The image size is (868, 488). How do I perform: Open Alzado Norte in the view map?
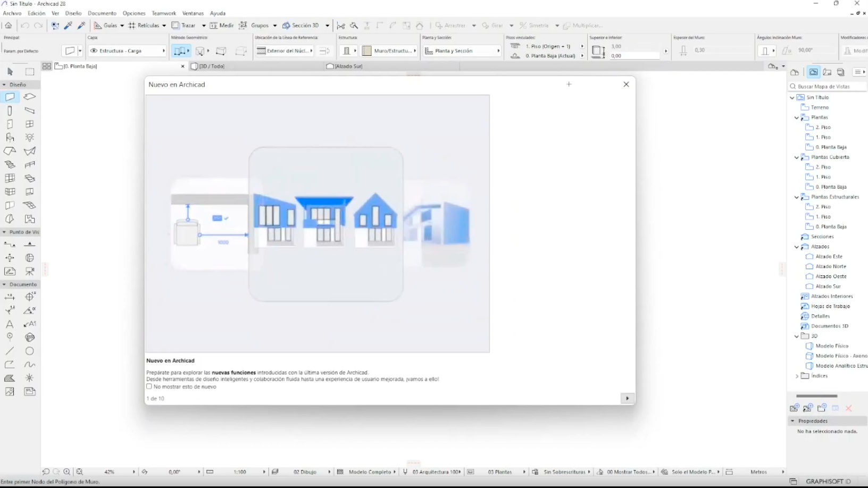(830, 266)
